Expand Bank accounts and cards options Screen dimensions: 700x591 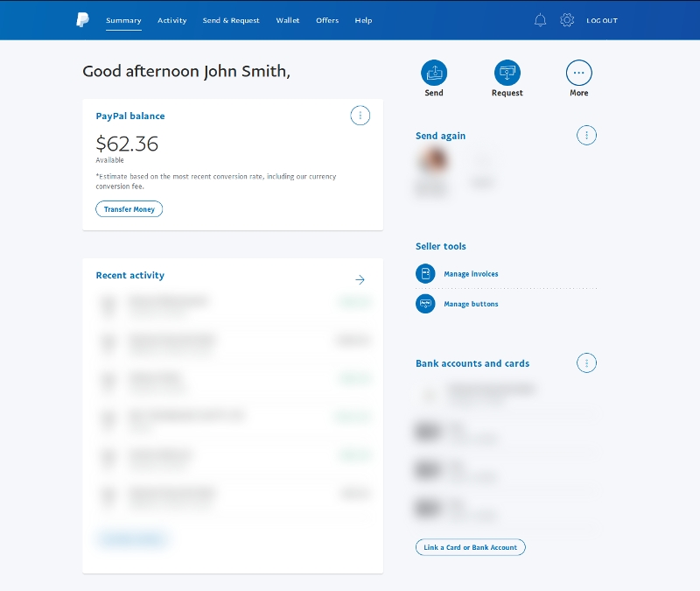coord(586,362)
